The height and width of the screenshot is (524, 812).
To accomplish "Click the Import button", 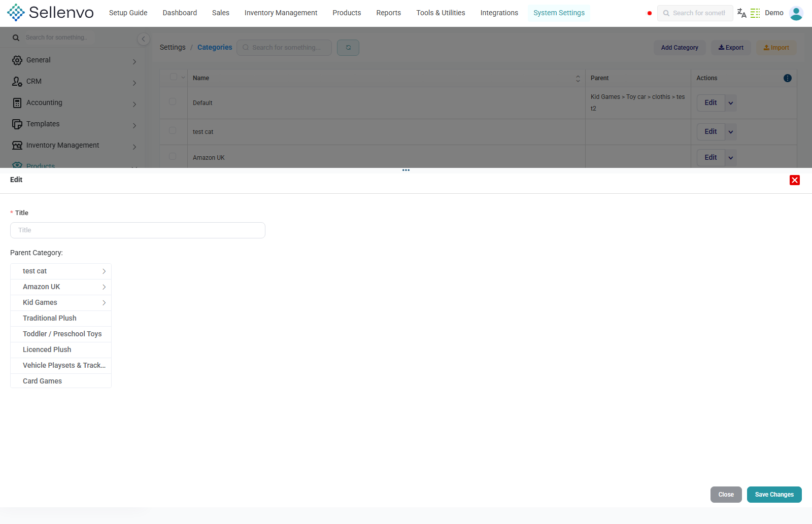I will pyautogui.click(x=776, y=48).
